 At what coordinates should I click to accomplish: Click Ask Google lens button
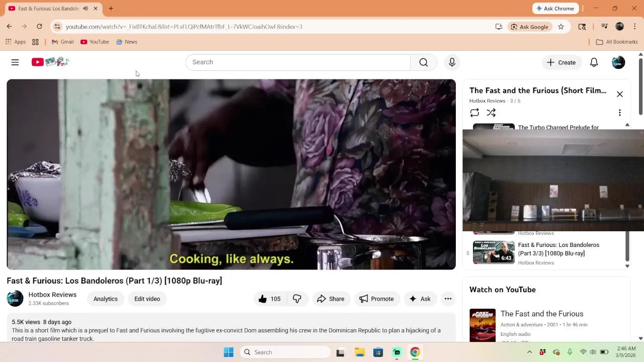[x=529, y=27]
